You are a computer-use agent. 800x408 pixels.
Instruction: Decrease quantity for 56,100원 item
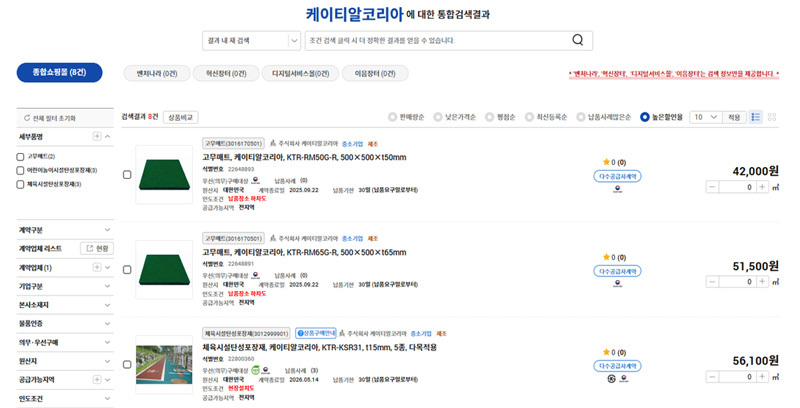click(712, 377)
